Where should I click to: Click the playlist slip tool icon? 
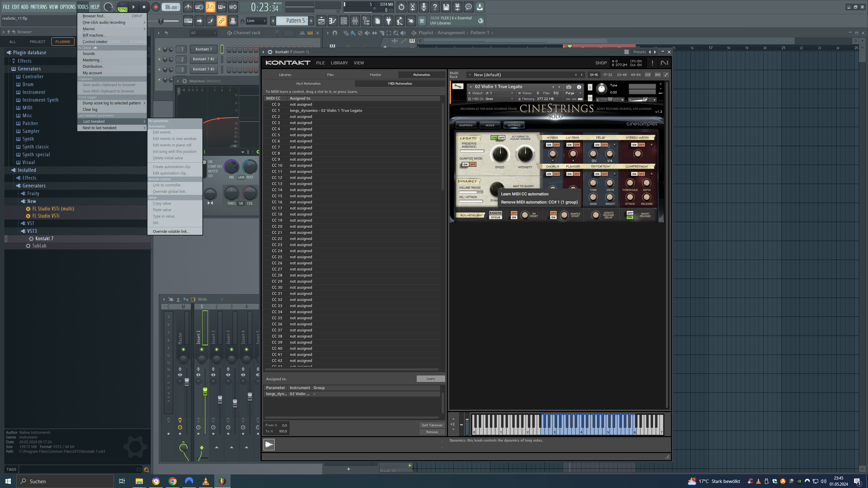[x=374, y=33]
